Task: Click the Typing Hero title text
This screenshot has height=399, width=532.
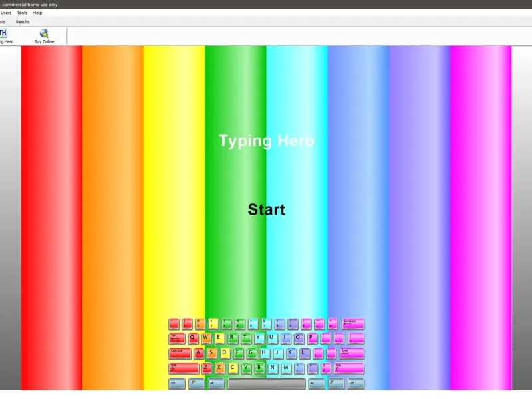Action: 267,141
